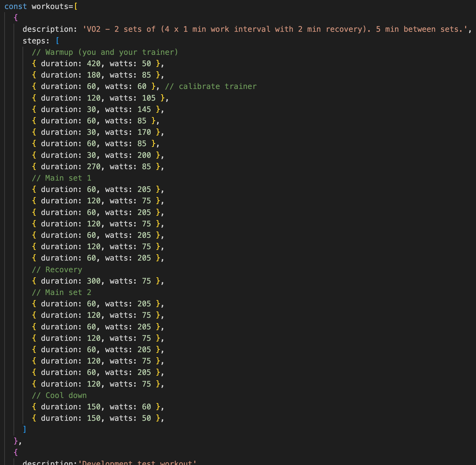
Task: Click the '// Warmup (you and your trainer)' comment
Action: coord(105,52)
